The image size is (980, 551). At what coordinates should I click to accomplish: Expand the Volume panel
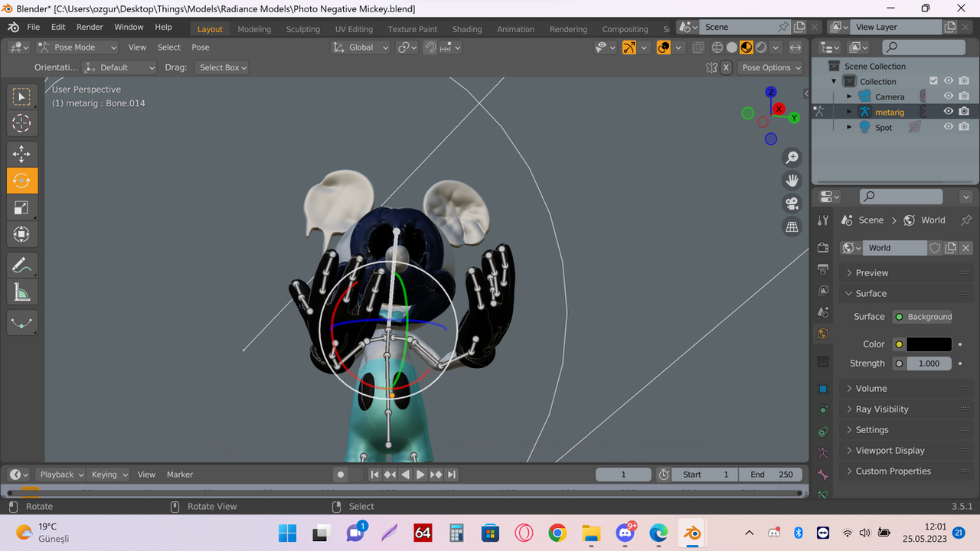tap(906, 388)
